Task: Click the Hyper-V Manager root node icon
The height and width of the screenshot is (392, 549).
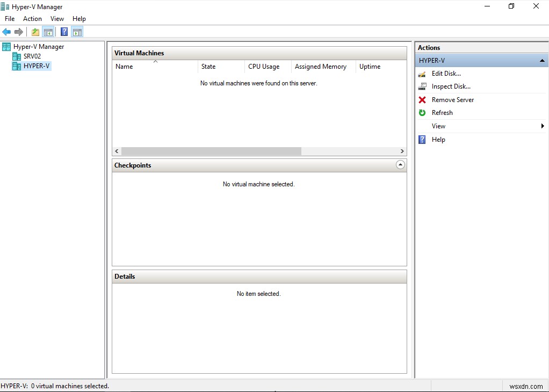Action: (6, 47)
